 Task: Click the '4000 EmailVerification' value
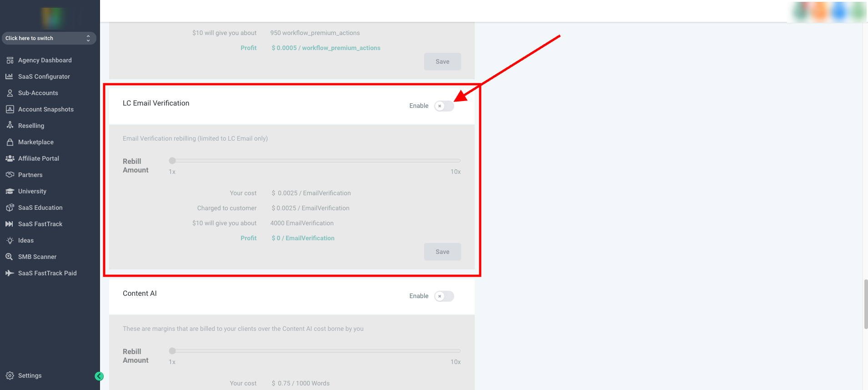[x=302, y=223]
